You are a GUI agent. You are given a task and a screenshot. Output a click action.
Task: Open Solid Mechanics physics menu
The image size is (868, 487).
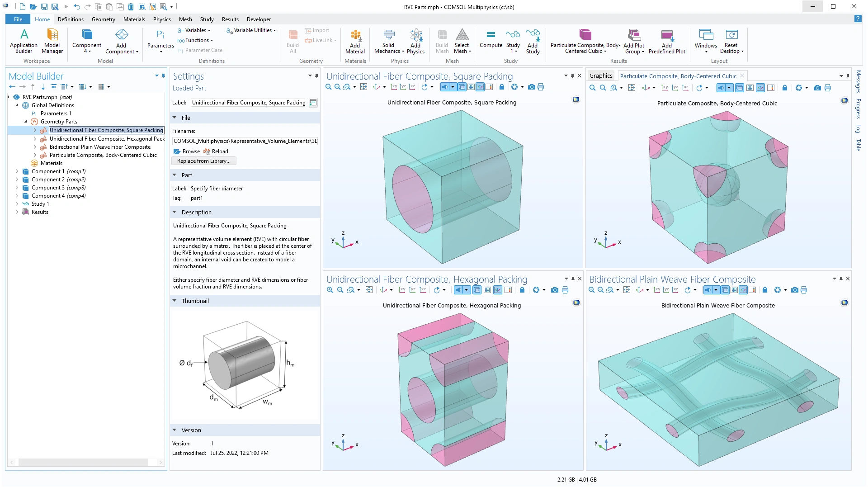coord(389,41)
